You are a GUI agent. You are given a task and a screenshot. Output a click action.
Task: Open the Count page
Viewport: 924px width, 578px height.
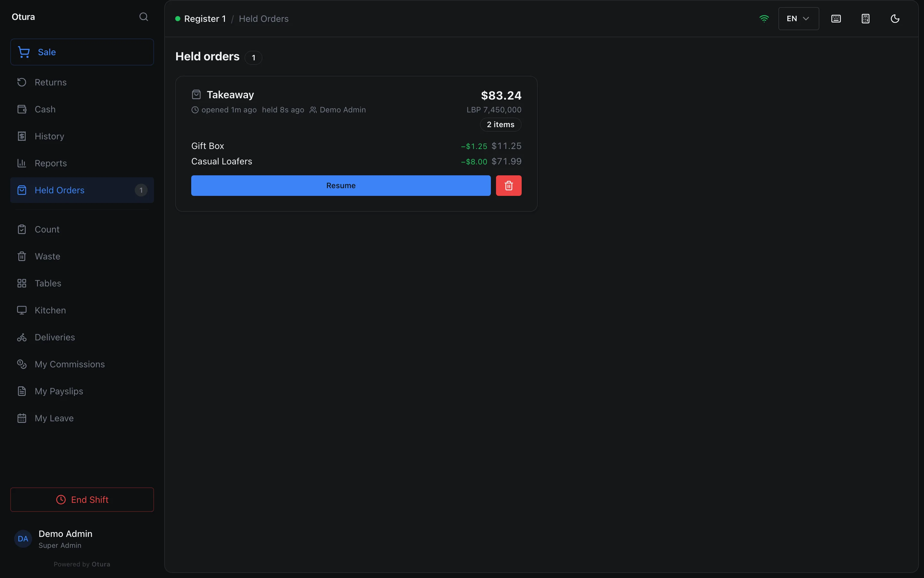point(82,229)
